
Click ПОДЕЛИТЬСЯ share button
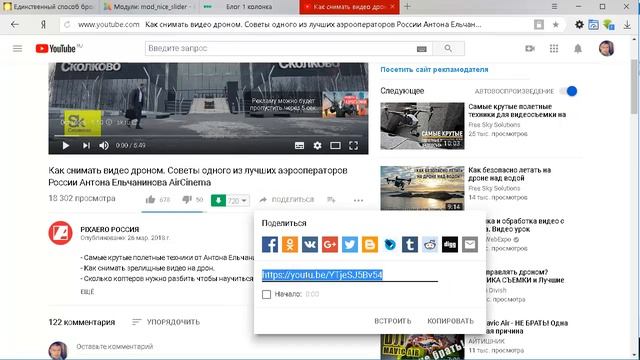tap(287, 200)
